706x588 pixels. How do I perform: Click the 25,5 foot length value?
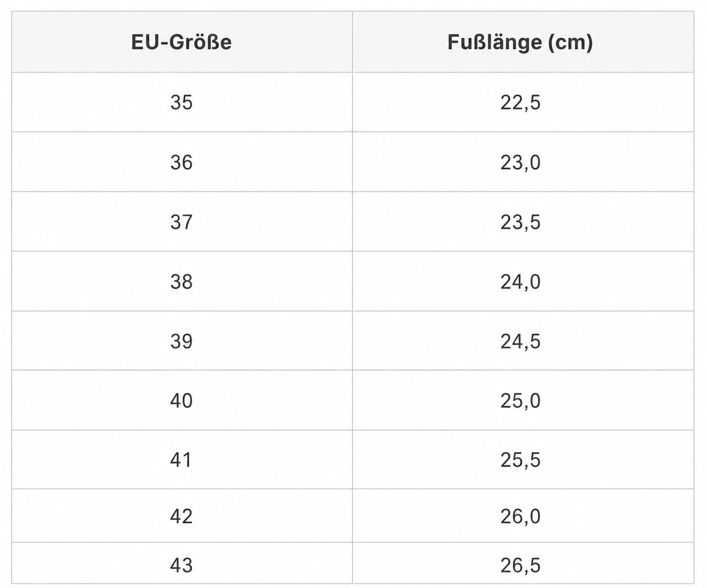pyautogui.click(x=521, y=460)
